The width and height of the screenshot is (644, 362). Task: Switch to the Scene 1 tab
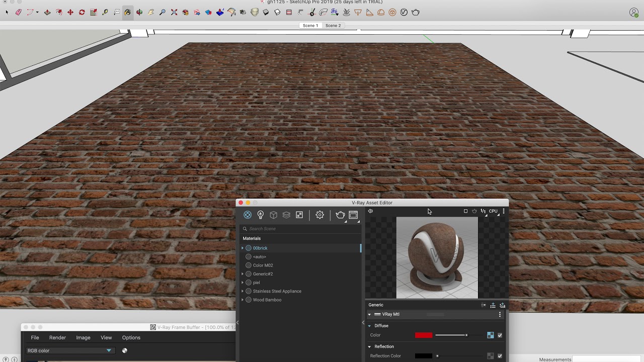[x=310, y=26]
